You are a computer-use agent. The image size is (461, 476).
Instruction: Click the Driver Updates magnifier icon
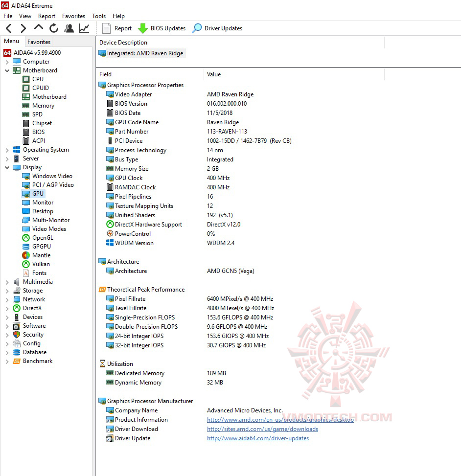click(x=197, y=28)
